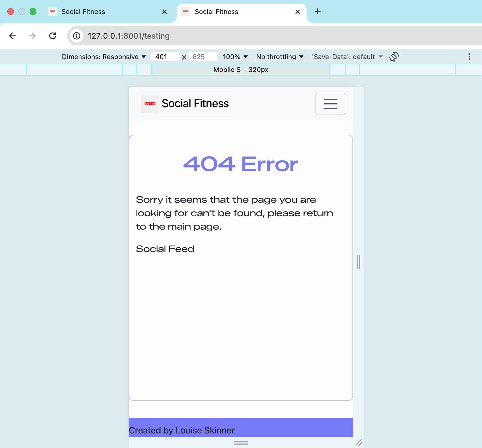Click the Social Fitness logo image
Viewport: 482px width, 448px height.
pyautogui.click(x=149, y=104)
